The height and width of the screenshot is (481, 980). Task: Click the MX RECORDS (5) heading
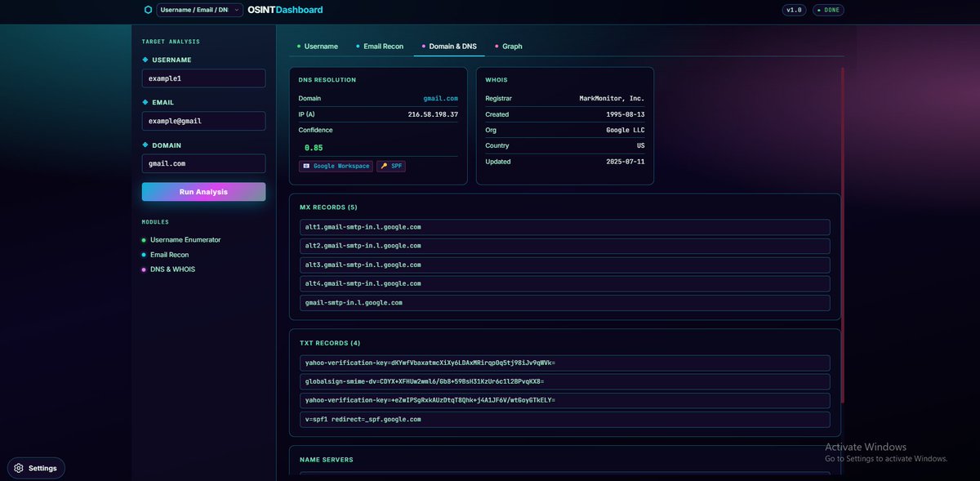click(x=328, y=207)
